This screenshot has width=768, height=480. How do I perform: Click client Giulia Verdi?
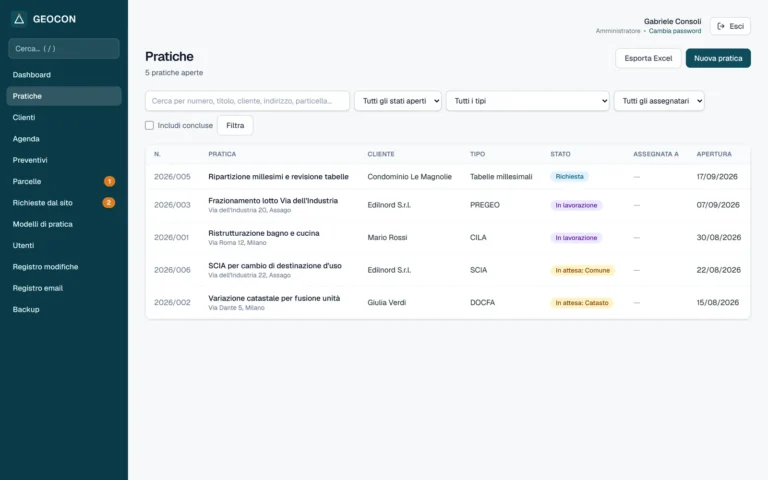pos(386,303)
